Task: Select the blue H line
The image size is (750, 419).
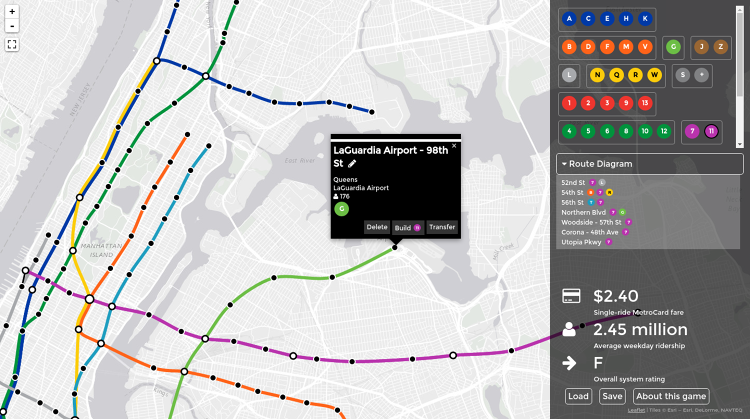Action: click(626, 19)
